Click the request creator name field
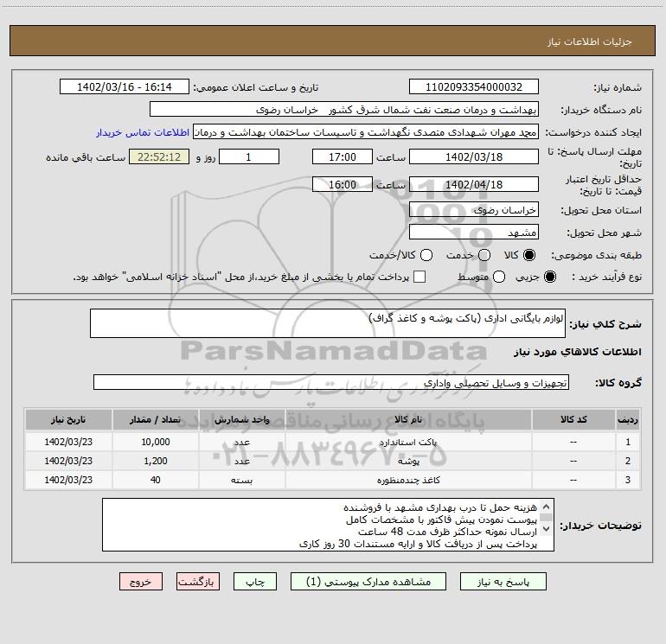The width and height of the screenshot is (666, 644). coord(366,132)
